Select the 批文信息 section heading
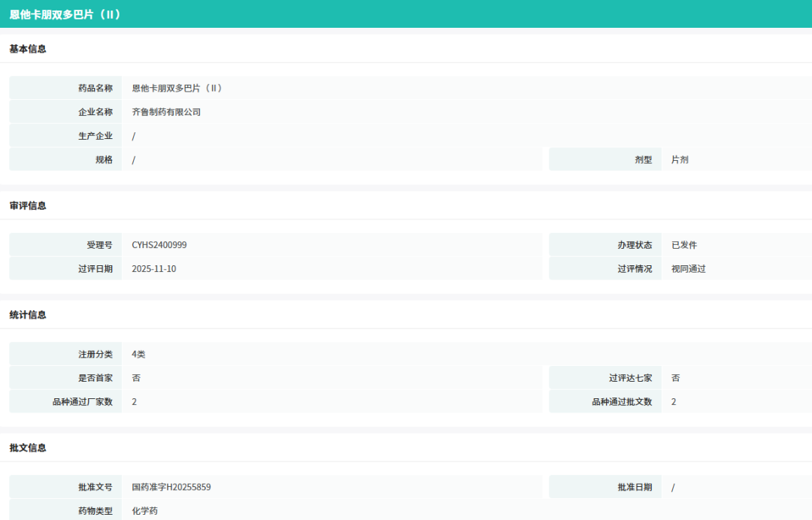 click(28, 448)
